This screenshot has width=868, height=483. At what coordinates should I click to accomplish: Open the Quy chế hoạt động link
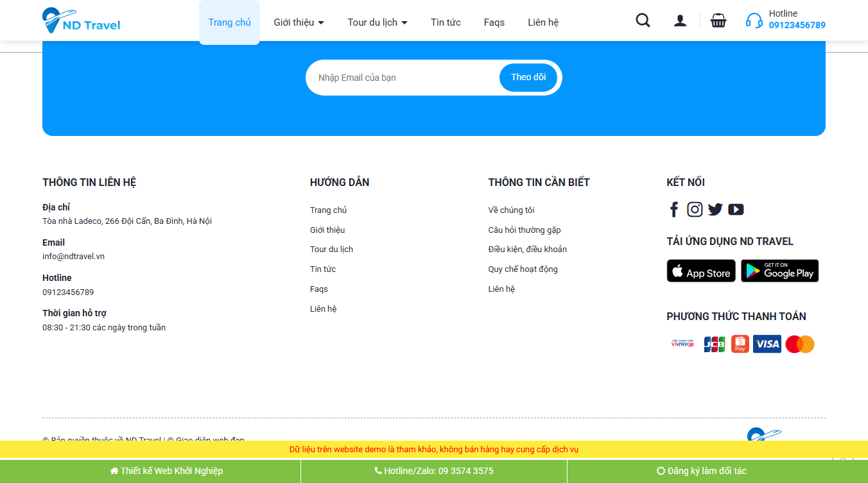(523, 269)
